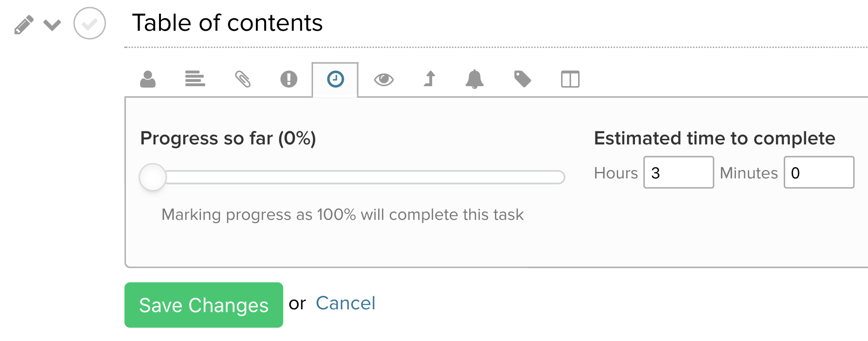Open the eye privacy/followers tab
Image resolution: width=868 pixels, height=341 pixels.
pos(384,79)
